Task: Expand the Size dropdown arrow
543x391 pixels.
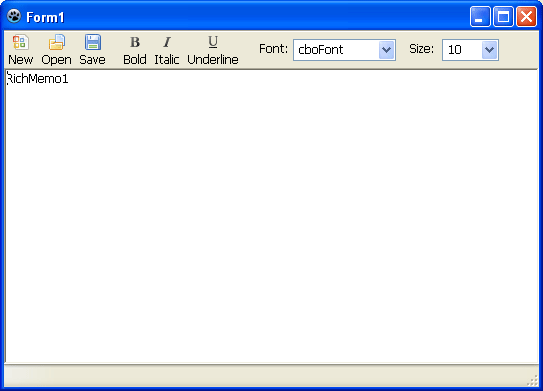Action: [x=489, y=50]
